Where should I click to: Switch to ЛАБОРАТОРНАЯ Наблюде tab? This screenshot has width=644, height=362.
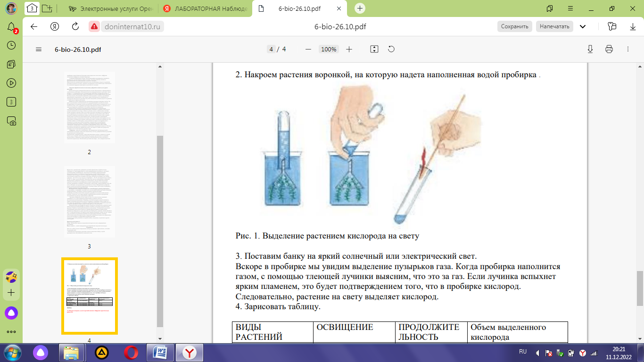click(205, 8)
